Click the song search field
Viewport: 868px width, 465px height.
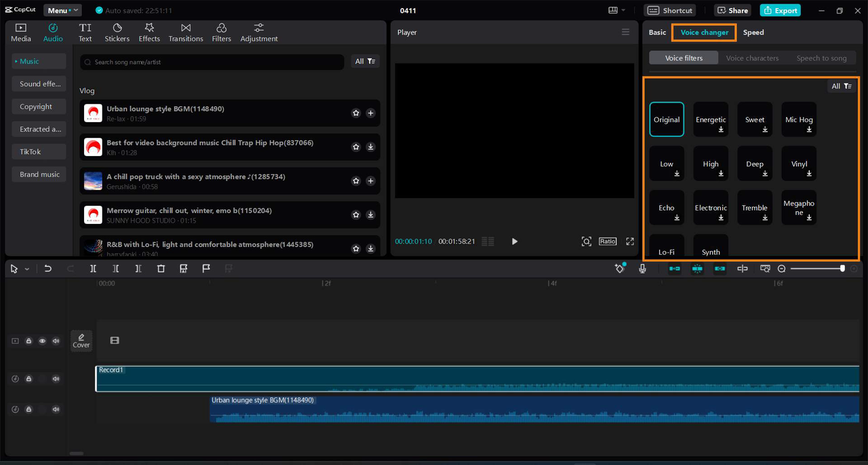pyautogui.click(x=212, y=62)
